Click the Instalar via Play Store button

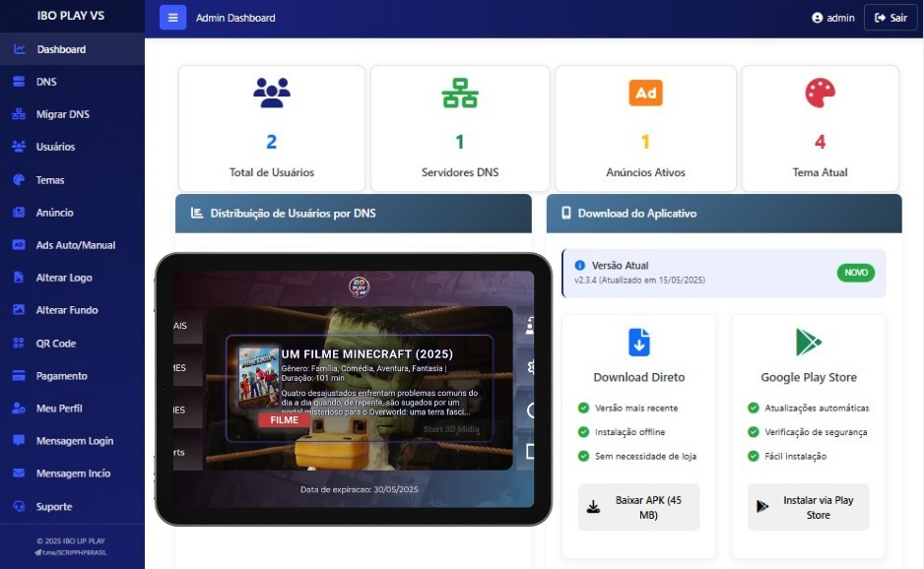coord(809,507)
